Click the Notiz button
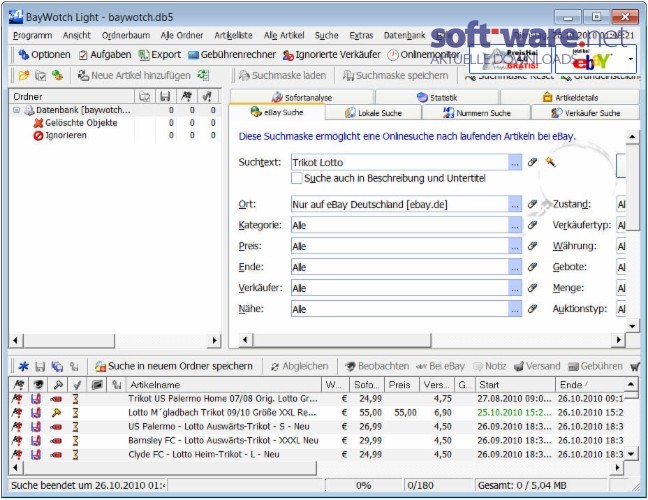648x500 pixels. (x=490, y=366)
